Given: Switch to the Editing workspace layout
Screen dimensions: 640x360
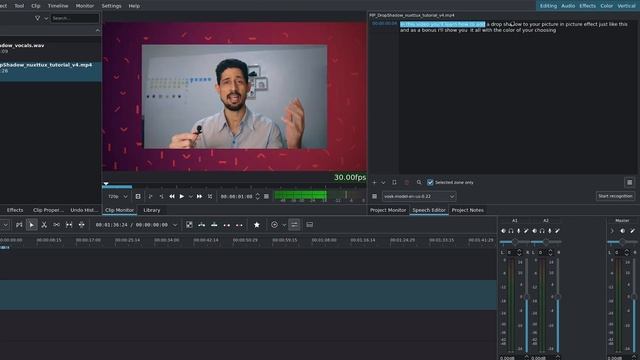Looking at the screenshot, I should [x=548, y=6].
